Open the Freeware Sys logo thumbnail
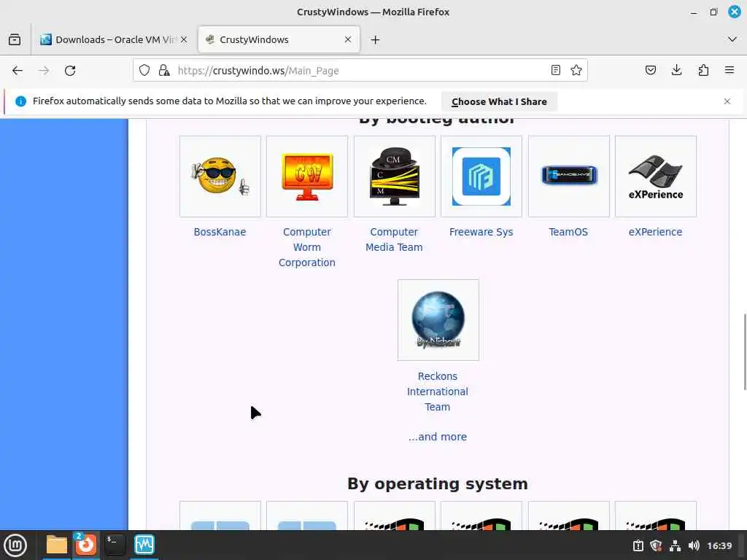 481,176
